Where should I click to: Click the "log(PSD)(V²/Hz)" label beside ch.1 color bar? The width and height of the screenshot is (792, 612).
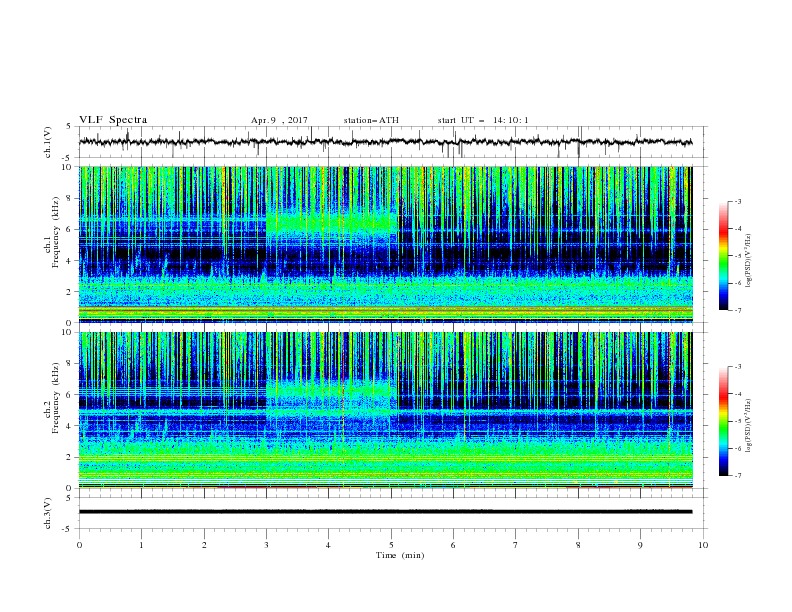coord(749,261)
